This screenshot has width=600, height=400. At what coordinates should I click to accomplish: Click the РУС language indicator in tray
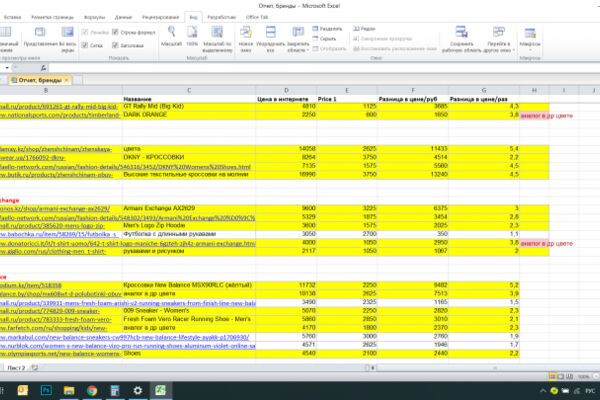590,391
